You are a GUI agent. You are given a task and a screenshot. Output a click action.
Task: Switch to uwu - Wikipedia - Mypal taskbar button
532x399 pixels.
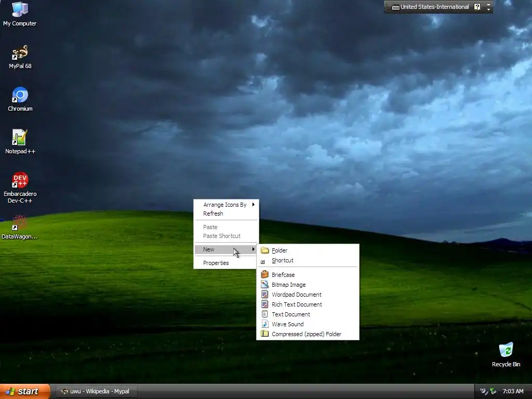[x=96, y=392]
